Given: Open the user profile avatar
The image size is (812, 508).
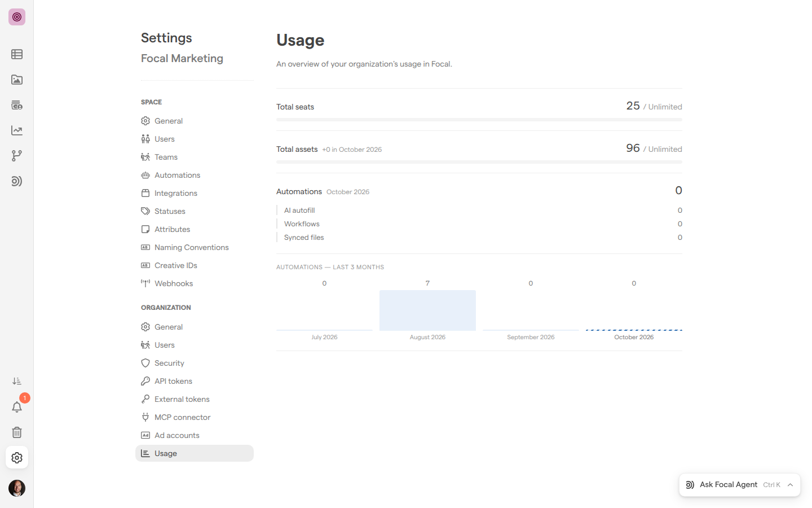Looking at the screenshot, I should tap(17, 488).
